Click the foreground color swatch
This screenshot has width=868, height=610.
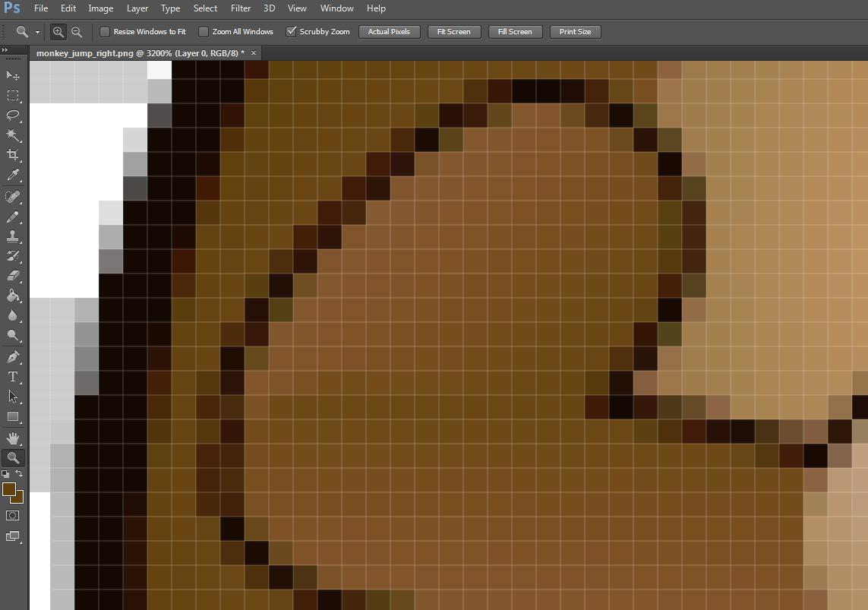click(x=9, y=489)
